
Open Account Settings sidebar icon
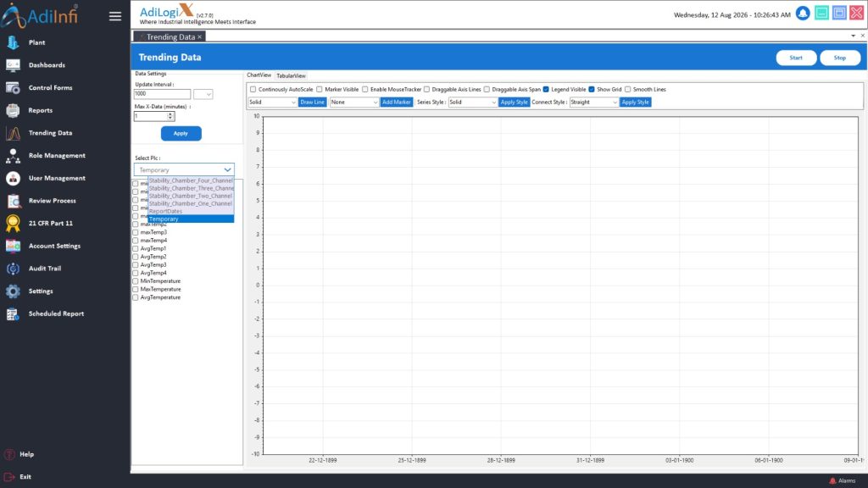(x=13, y=247)
